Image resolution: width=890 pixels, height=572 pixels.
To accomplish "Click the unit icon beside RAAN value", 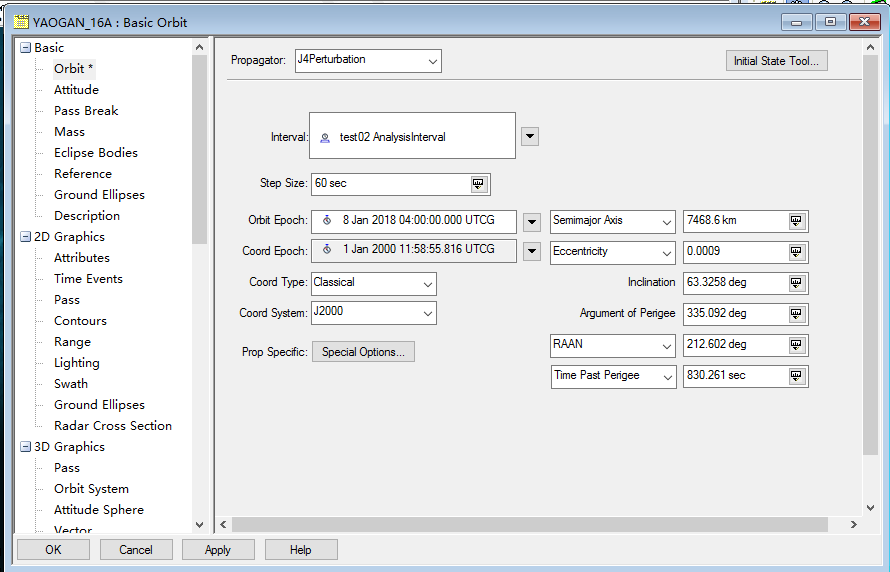I will click(x=796, y=345).
